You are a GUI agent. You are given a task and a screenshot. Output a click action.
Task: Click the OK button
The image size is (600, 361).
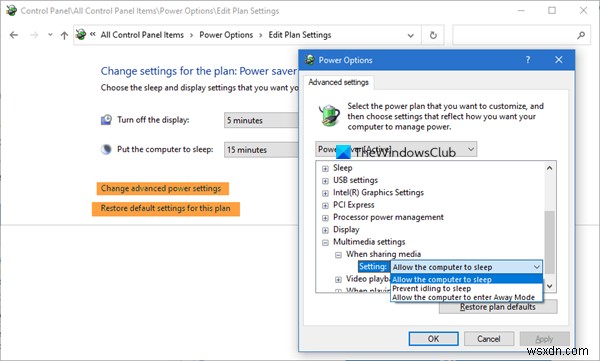coord(433,339)
